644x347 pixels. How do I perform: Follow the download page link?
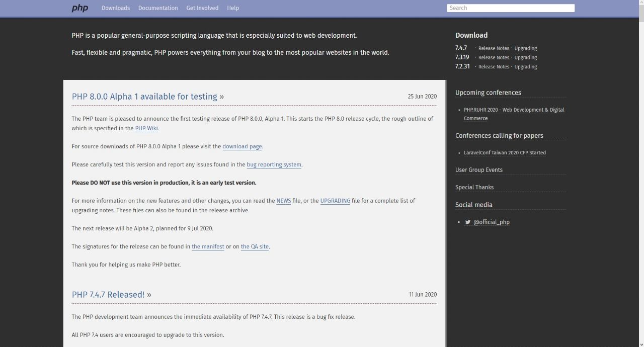(242, 146)
